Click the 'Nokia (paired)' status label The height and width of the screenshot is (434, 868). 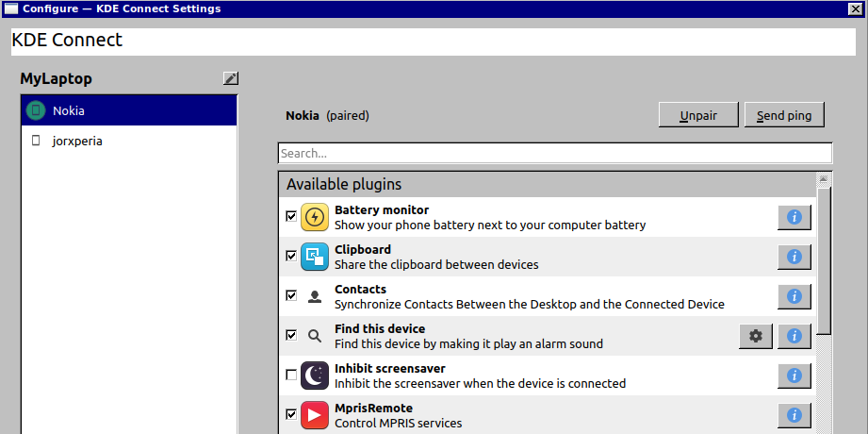coord(327,116)
